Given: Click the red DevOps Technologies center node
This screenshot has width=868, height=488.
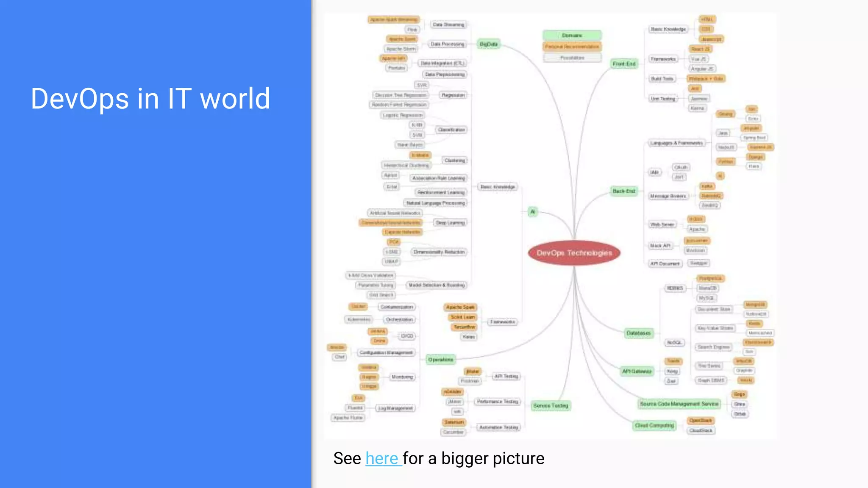Looking at the screenshot, I should (574, 253).
